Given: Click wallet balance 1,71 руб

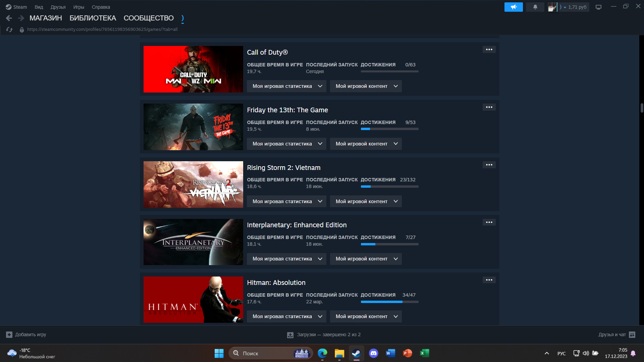Looking at the screenshot, I should [577, 7].
